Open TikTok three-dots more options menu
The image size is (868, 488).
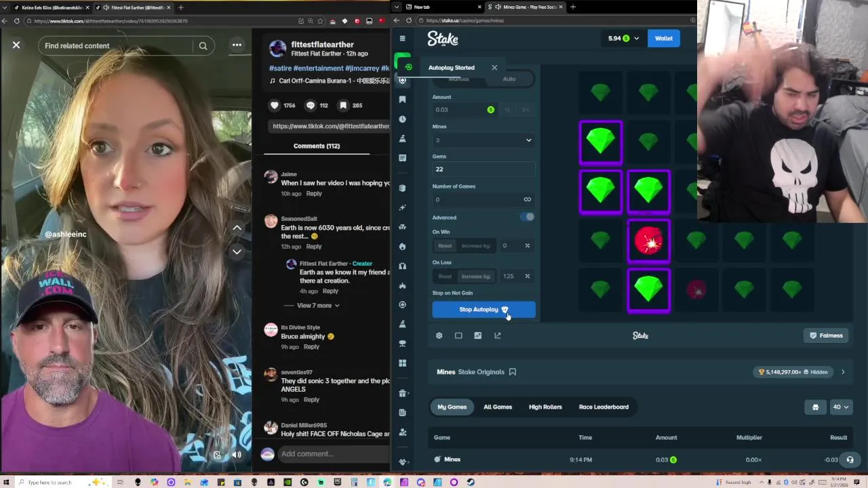click(x=237, y=45)
